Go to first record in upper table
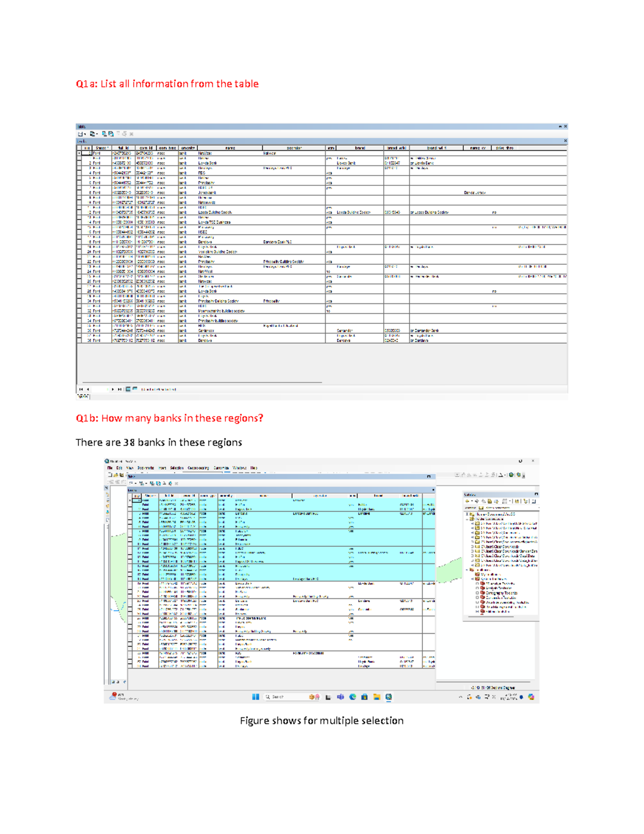The width and height of the screenshot is (644, 834). pyautogui.click(x=81, y=389)
